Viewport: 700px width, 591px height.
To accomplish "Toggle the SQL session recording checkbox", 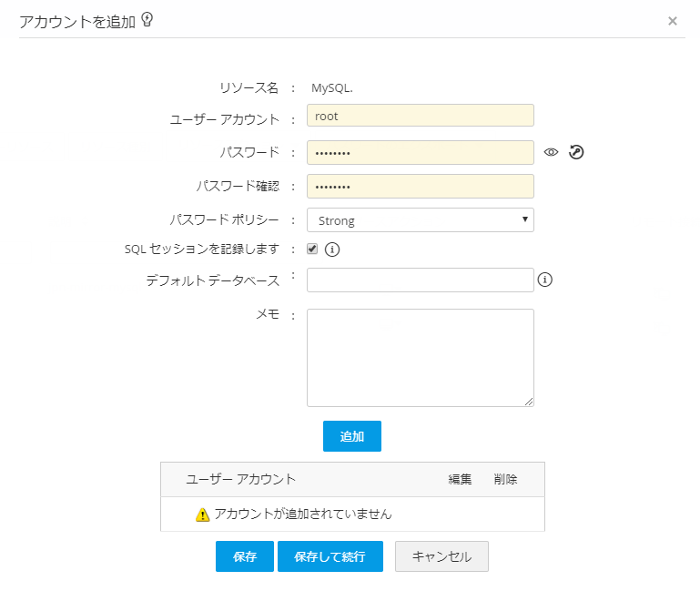I will (312, 249).
